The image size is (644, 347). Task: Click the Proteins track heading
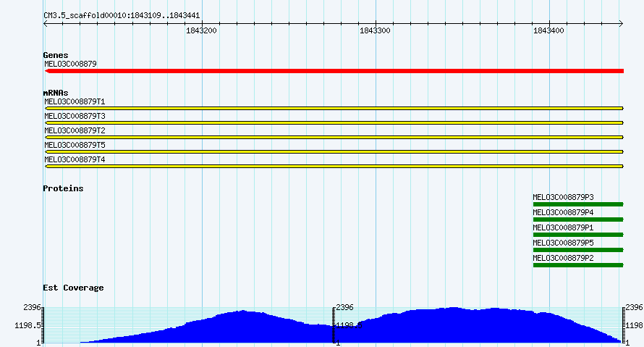pyautogui.click(x=63, y=188)
